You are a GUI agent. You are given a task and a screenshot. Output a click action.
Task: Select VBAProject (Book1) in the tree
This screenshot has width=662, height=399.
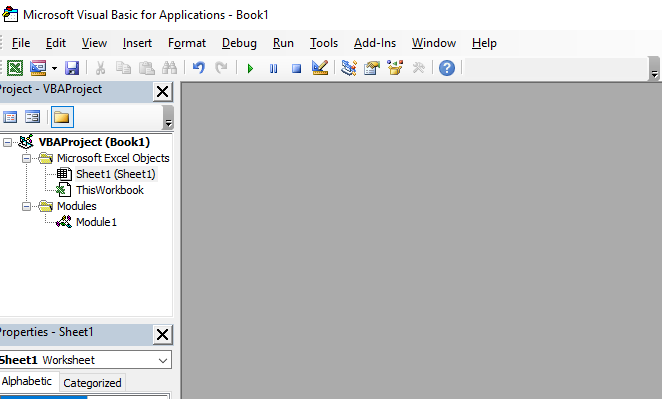[94, 142]
